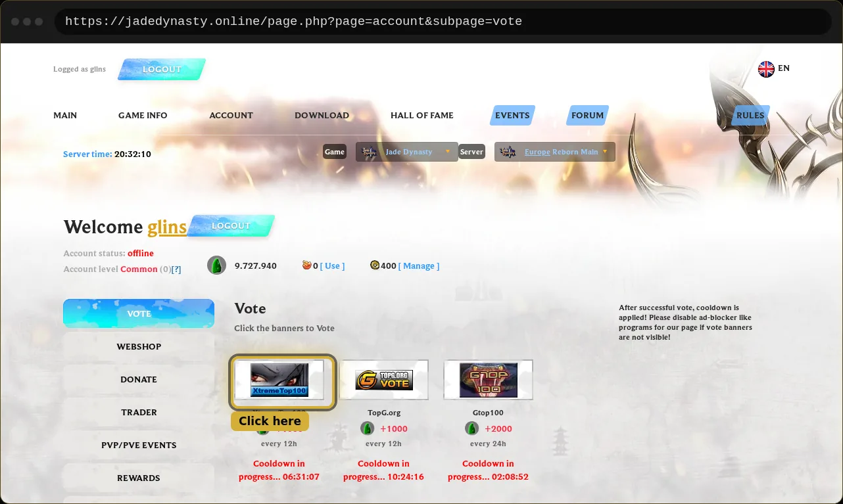
Task: Vote using the Gtop100 banner
Action: tap(489, 380)
